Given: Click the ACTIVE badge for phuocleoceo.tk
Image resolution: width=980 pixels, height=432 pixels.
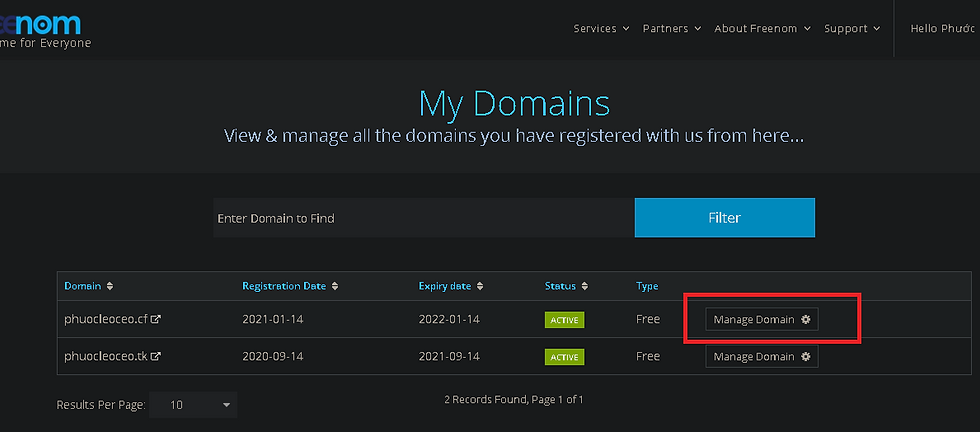Looking at the screenshot, I should tap(564, 357).
